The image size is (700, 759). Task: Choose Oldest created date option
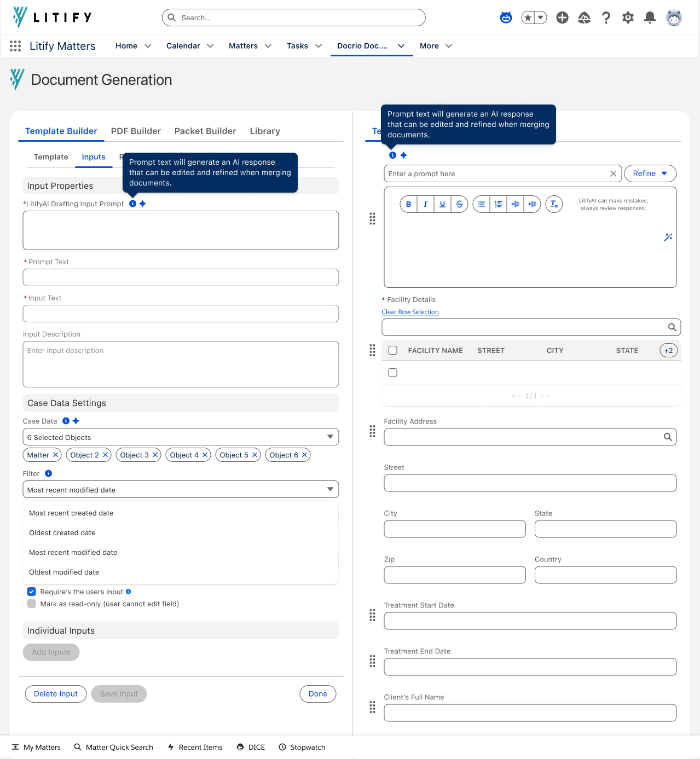181,533
